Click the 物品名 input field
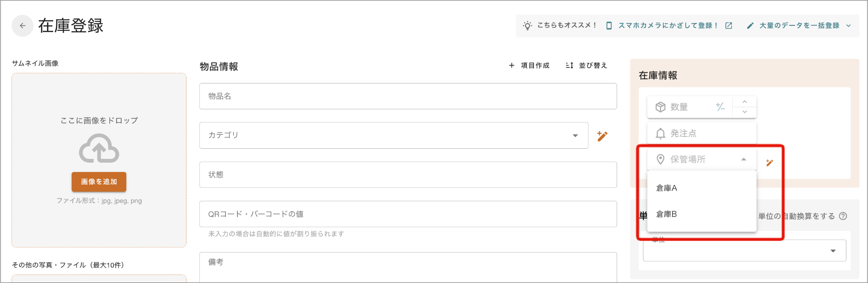The image size is (868, 283). [408, 96]
